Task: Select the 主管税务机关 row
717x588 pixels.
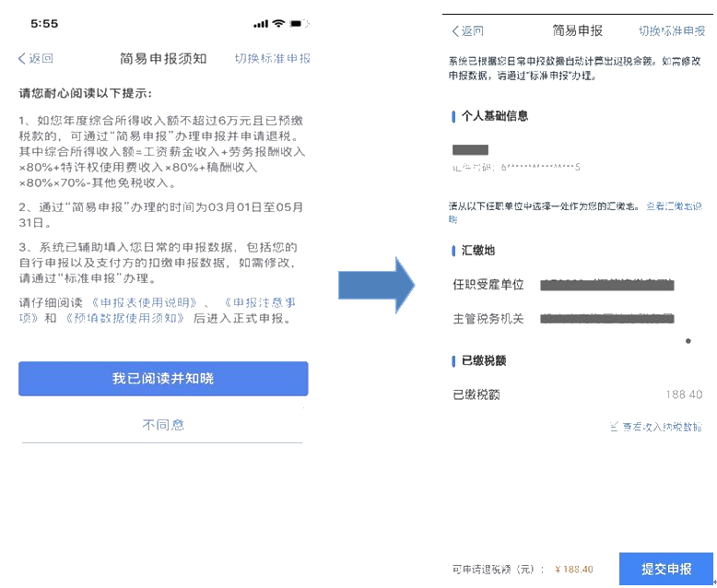Action: point(577,319)
